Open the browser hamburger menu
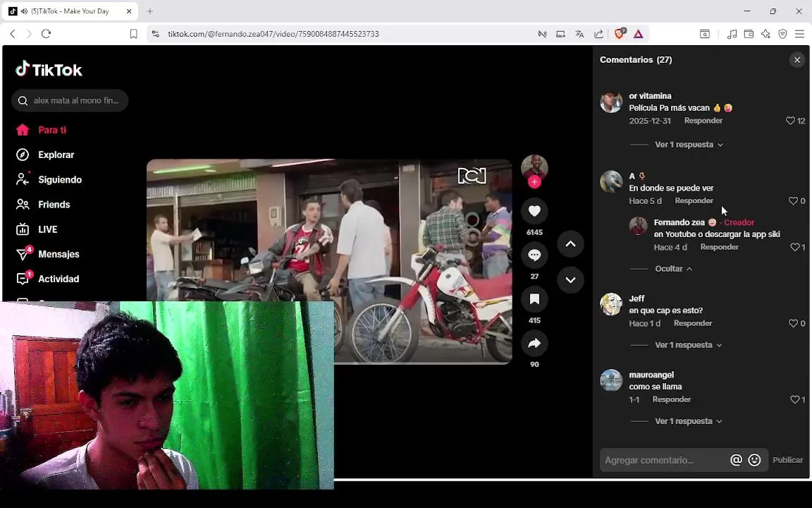This screenshot has height=508, width=812. (799, 34)
